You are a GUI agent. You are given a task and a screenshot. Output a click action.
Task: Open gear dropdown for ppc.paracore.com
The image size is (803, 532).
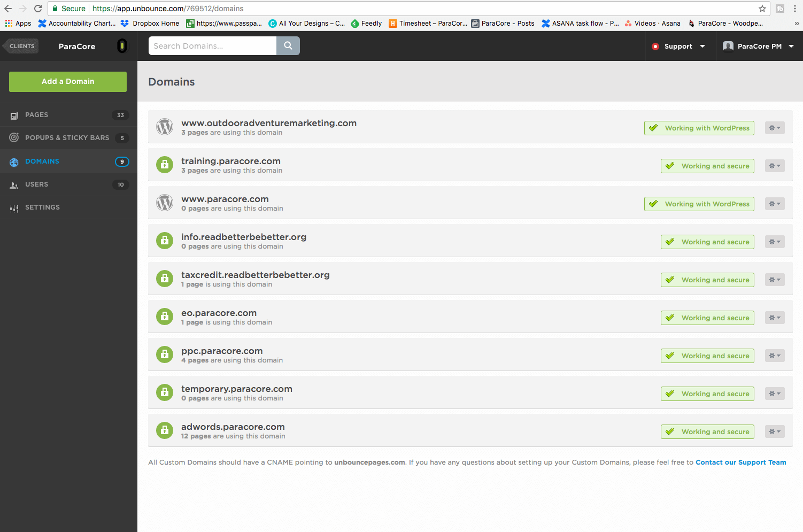[775, 356]
